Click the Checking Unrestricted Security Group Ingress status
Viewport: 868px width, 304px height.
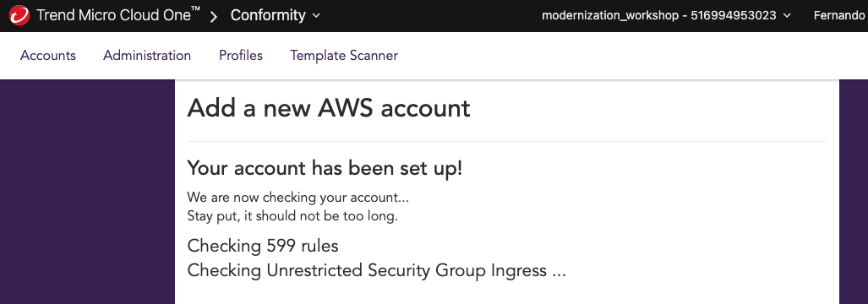(x=376, y=270)
